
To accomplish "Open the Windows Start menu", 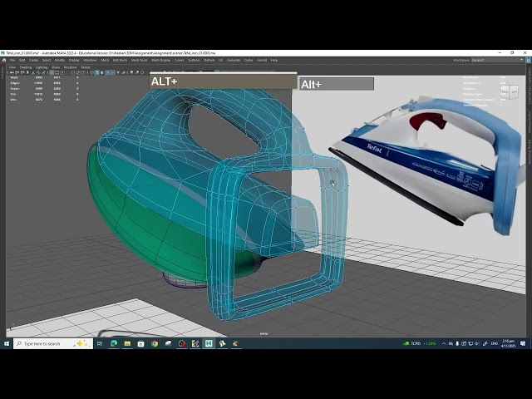I will (x=7, y=343).
